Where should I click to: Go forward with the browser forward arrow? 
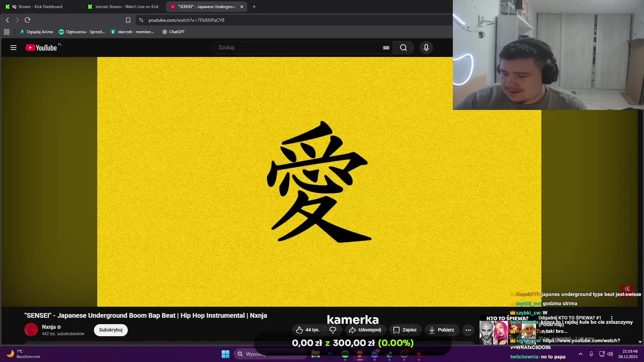17,20
